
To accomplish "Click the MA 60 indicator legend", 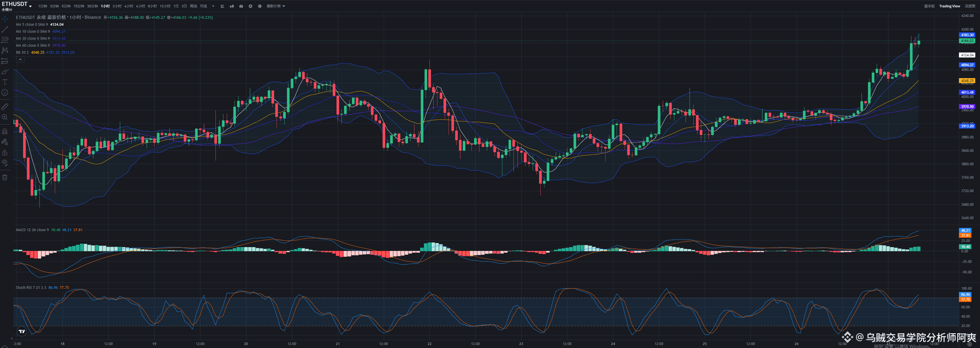I will (41, 45).
